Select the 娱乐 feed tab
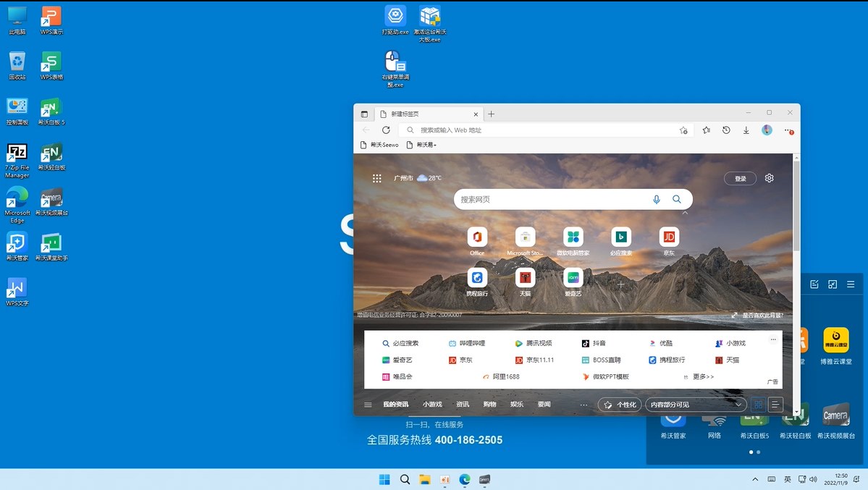Screen dimensions: 868x490 coord(516,405)
